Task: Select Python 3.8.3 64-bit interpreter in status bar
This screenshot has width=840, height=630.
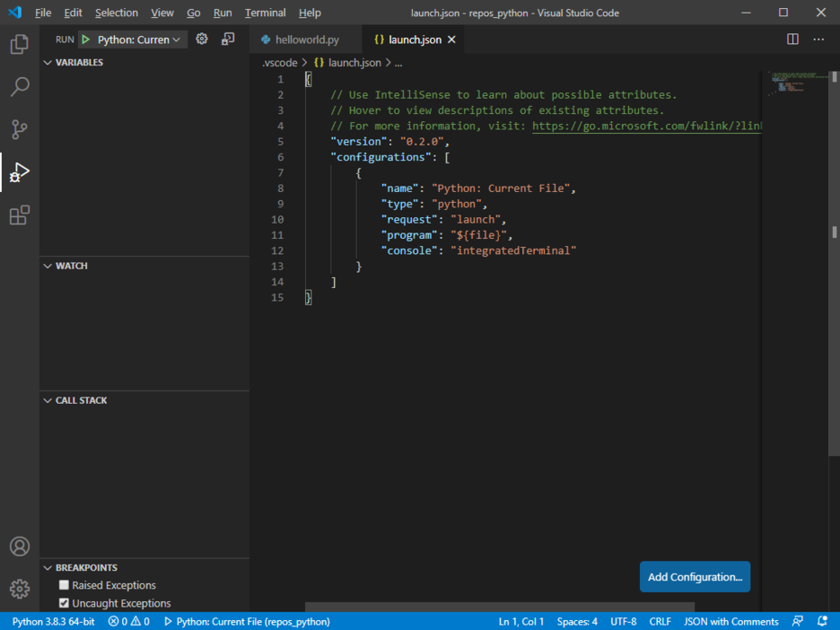Action: click(53, 621)
